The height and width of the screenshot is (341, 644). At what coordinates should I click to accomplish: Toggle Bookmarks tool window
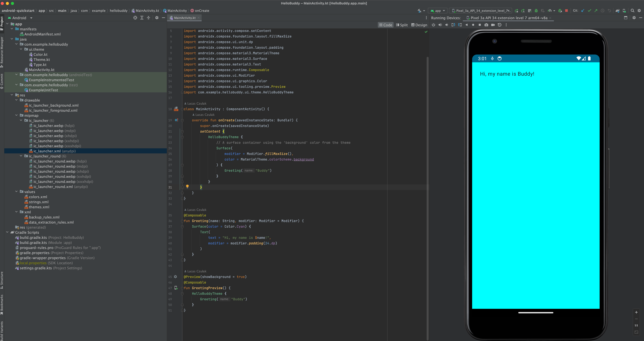click(x=2, y=305)
